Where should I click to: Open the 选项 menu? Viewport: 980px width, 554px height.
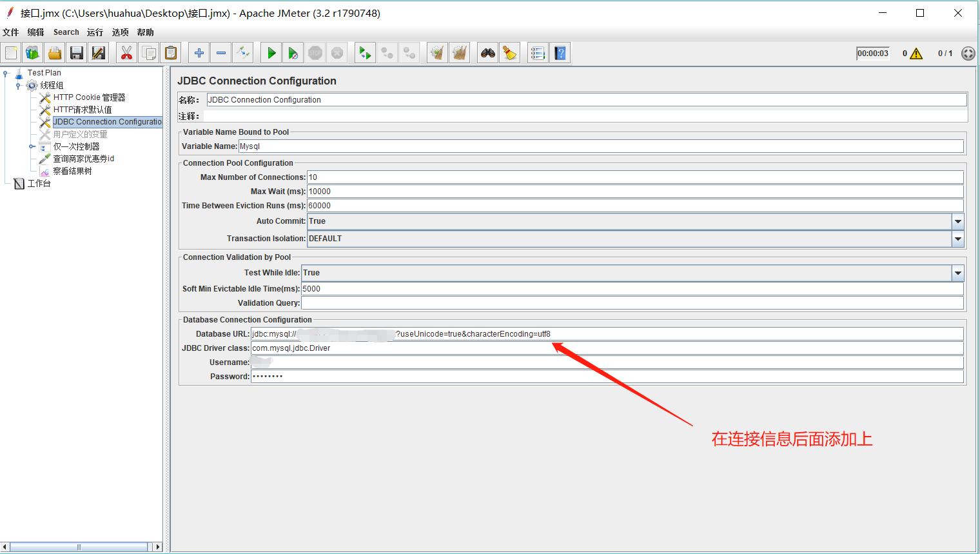pos(120,32)
